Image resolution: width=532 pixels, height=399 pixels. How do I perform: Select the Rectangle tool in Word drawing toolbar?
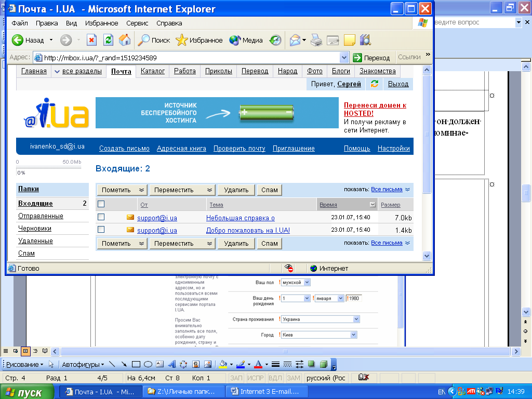pos(136,364)
